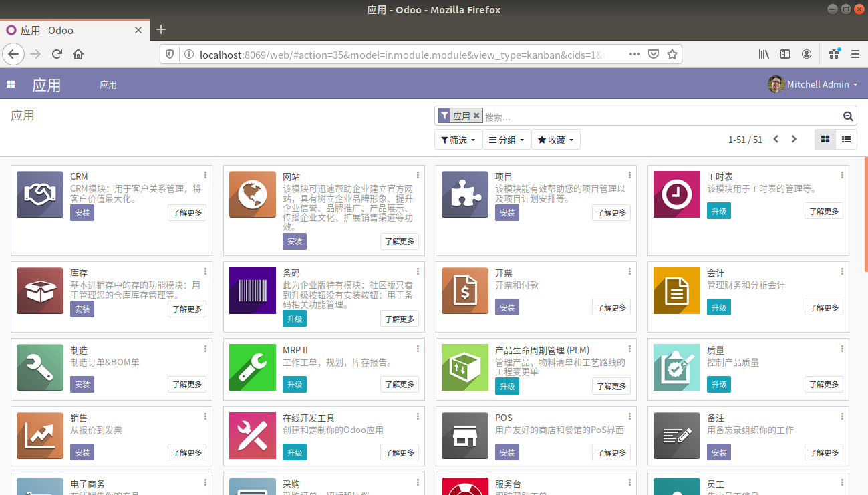
Task: Open Mitchell Admin user menu
Action: [x=813, y=84]
